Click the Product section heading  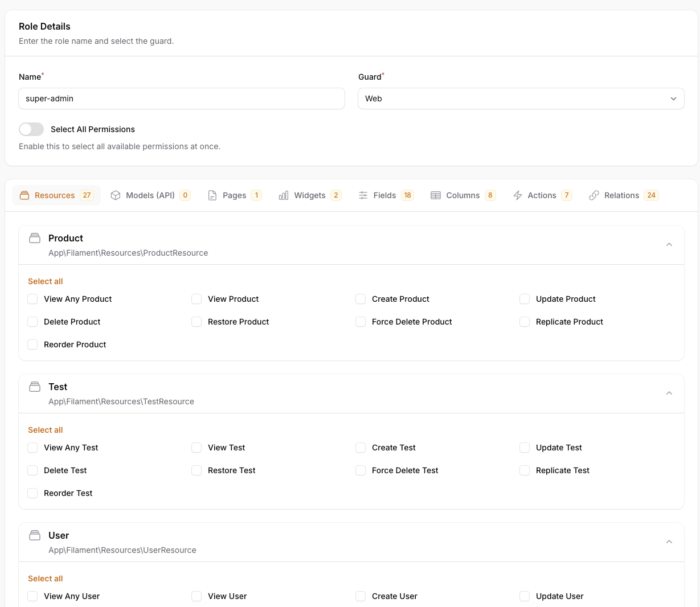[x=66, y=238]
